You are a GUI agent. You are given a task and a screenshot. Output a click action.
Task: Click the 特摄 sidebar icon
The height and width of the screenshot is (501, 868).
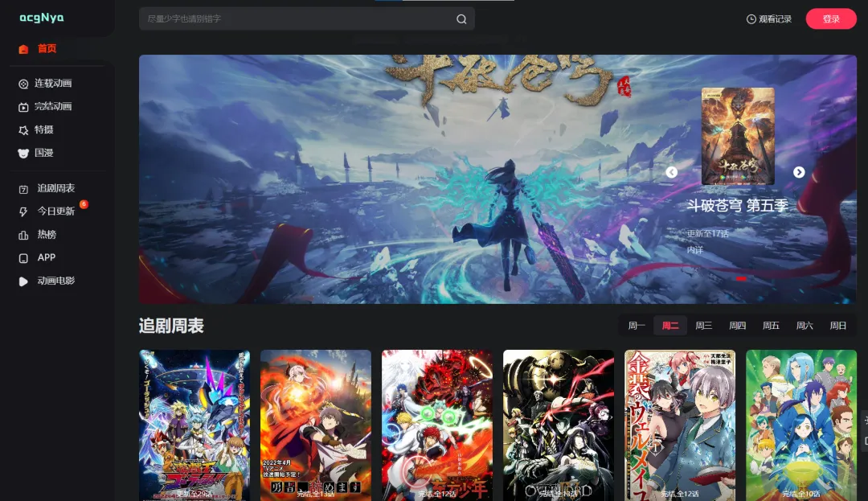[23, 130]
